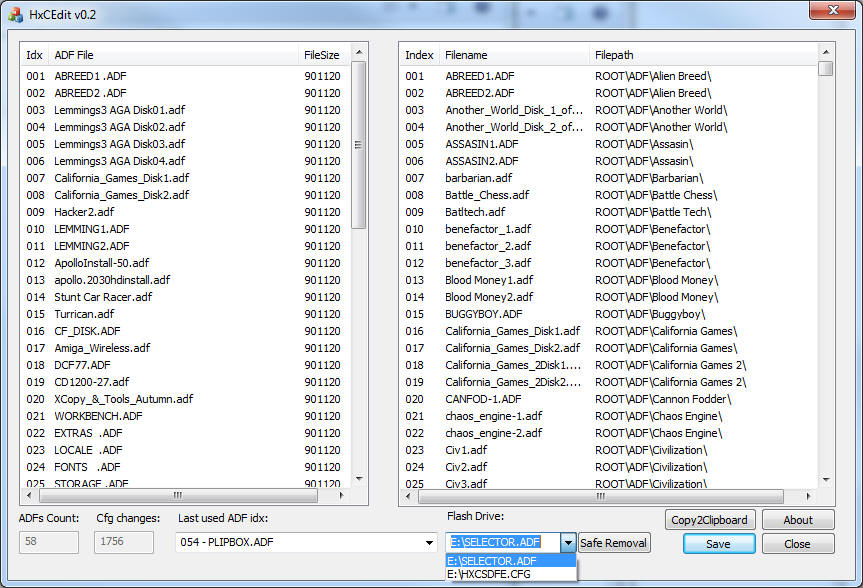Sort the left list by the Idx column header

pyautogui.click(x=35, y=55)
